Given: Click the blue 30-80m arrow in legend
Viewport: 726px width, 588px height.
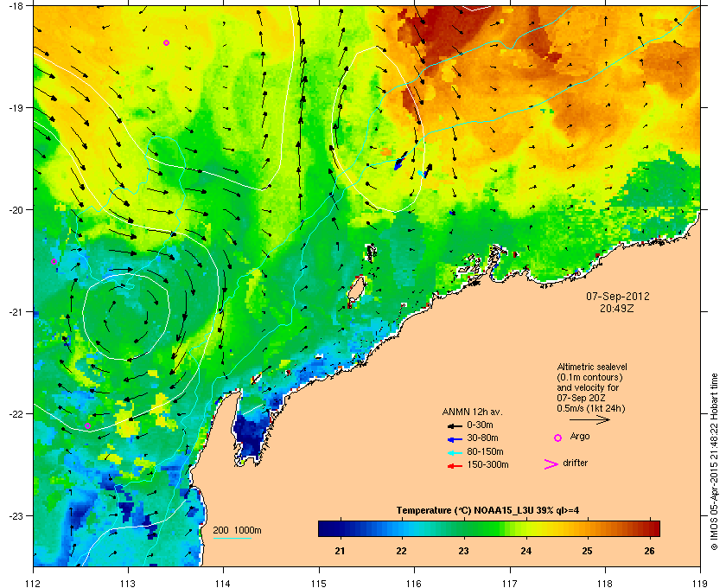Looking at the screenshot, I should tap(455, 438).
